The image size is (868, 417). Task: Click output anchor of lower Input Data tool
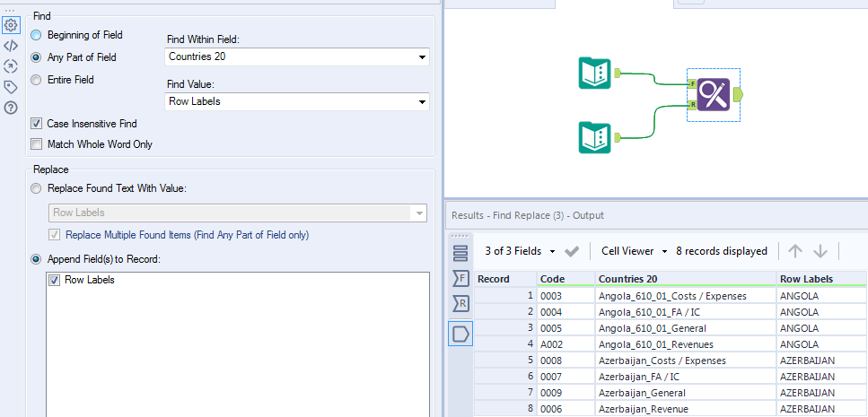(x=618, y=137)
